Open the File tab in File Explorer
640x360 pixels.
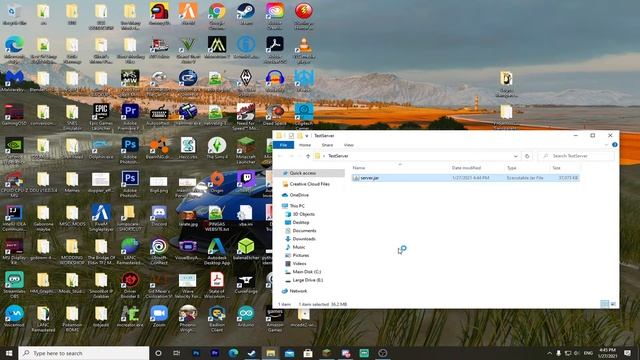pos(283,145)
